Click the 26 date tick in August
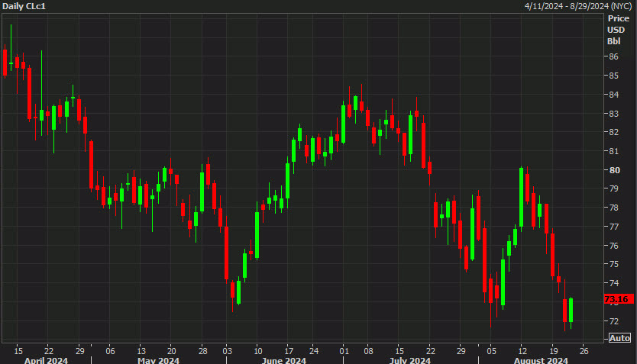637x364 pixels. pyautogui.click(x=584, y=350)
